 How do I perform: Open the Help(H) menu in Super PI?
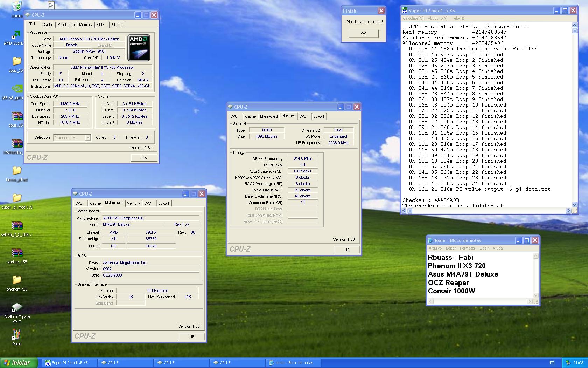click(x=458, y=18)
